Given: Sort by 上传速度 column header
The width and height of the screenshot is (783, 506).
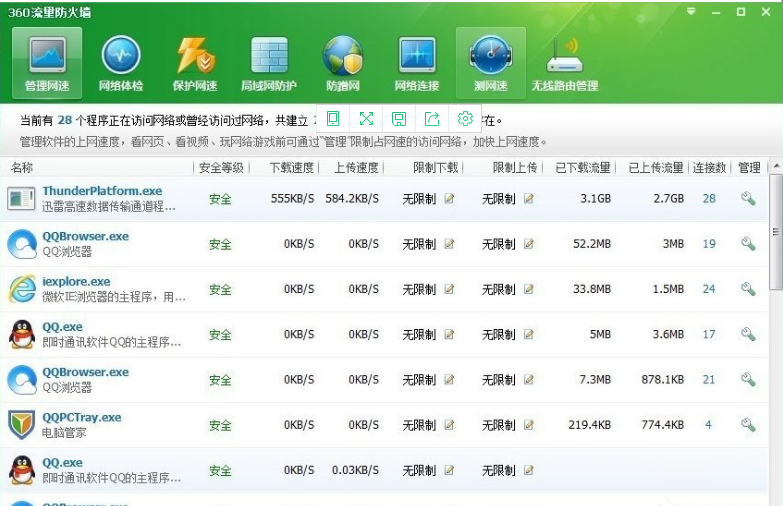Looking at the screenshot, I should (356, 168).
